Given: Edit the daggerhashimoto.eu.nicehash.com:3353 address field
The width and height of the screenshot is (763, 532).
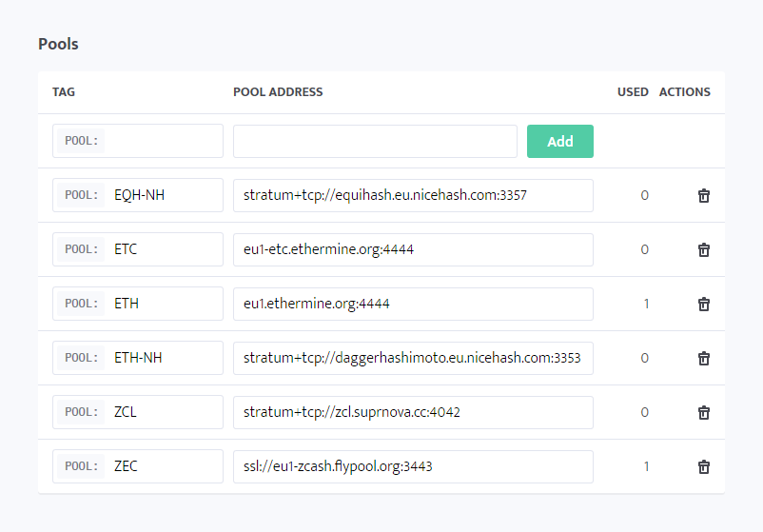Looking at the screenshot, I should tap(413, 358).
